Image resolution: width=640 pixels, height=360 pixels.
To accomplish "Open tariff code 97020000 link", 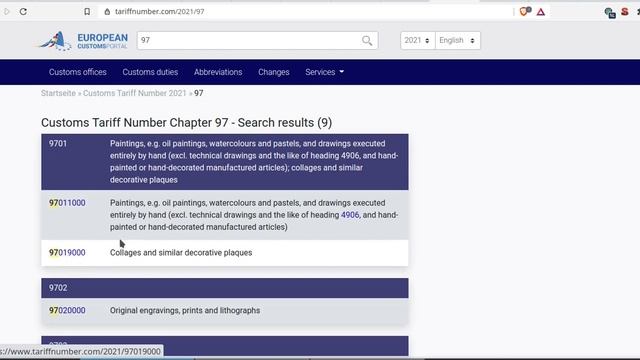I will 67,311.
